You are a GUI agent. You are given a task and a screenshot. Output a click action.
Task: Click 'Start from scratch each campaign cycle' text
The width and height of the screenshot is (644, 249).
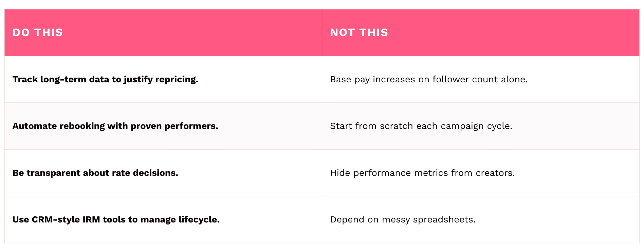tap(421, 126)
